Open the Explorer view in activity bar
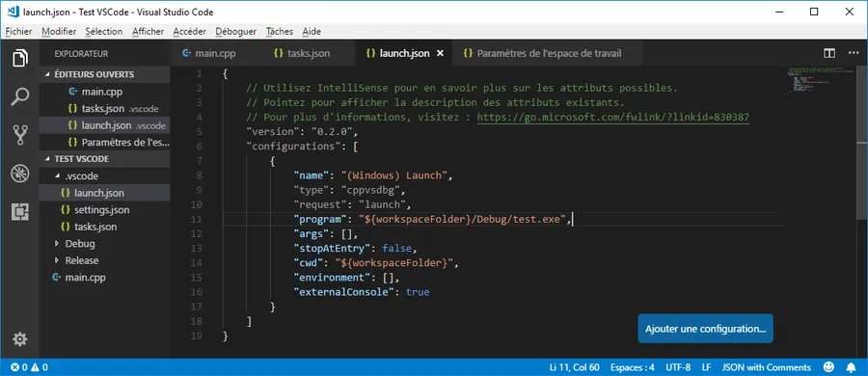868x376 pixels. pyautogui.click(x=20, y=58)
